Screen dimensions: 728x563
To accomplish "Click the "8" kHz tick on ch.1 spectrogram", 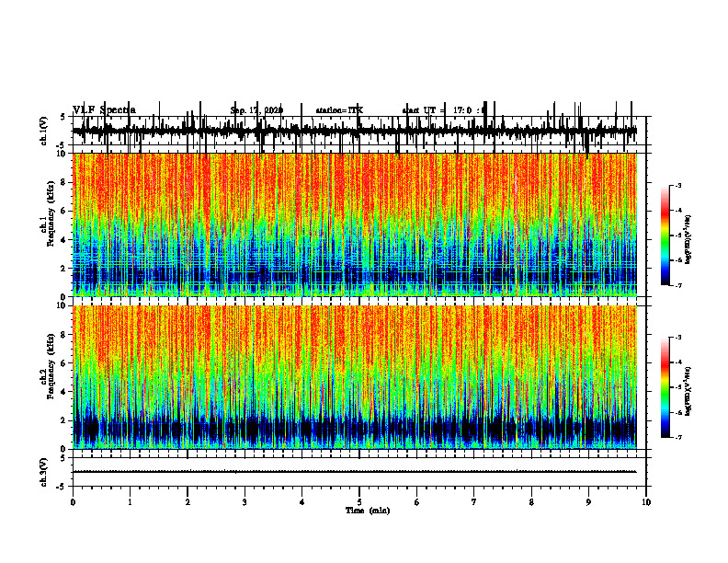I will pos(64,182).
